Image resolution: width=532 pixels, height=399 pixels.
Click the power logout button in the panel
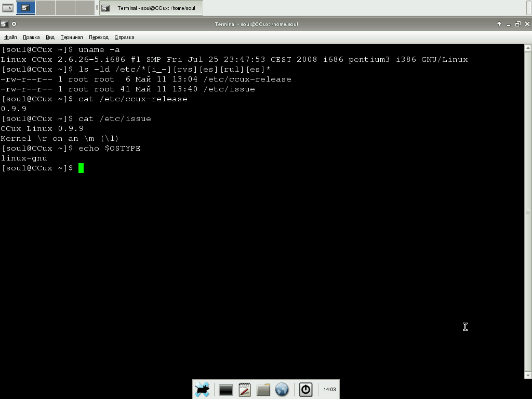click(x=305, y=389)
